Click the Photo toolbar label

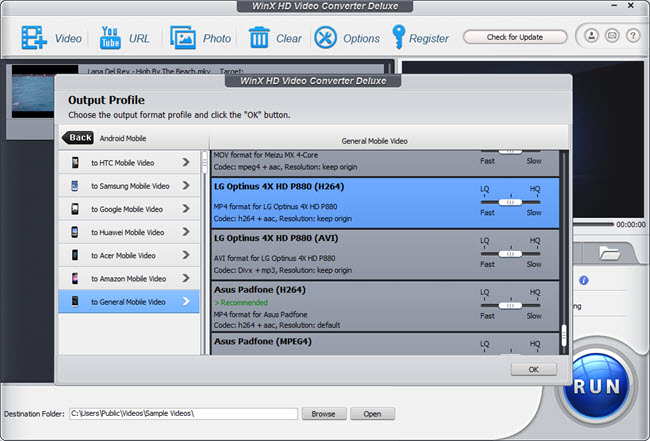(217, 39)
